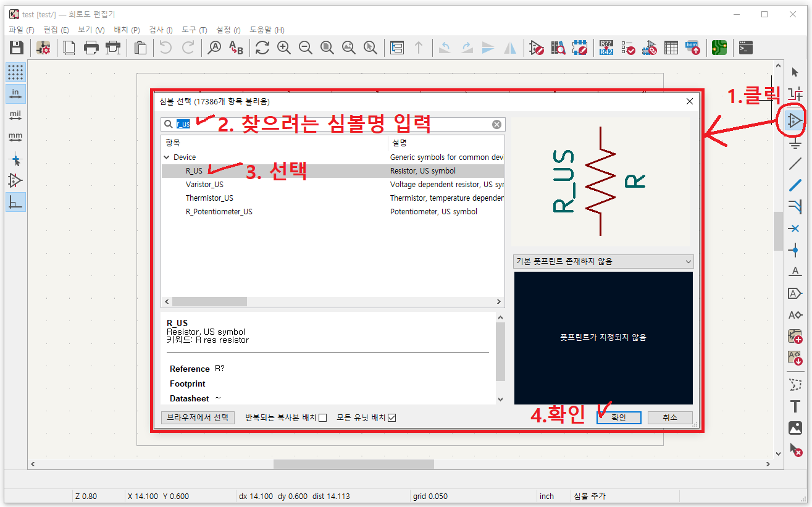The width and height of the screenshot is (812, 507).
Task: Open Find and Replace icon
Action: click(x=236, y=48)
